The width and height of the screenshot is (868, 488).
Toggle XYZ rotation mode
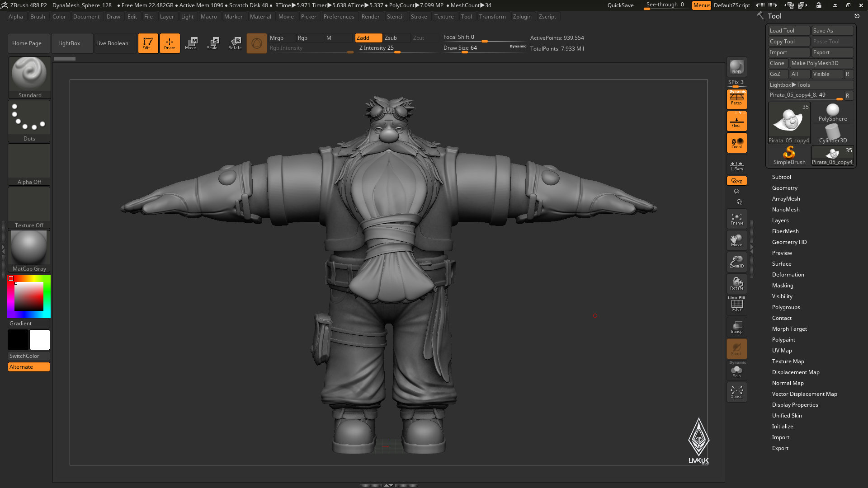point(736,181)
